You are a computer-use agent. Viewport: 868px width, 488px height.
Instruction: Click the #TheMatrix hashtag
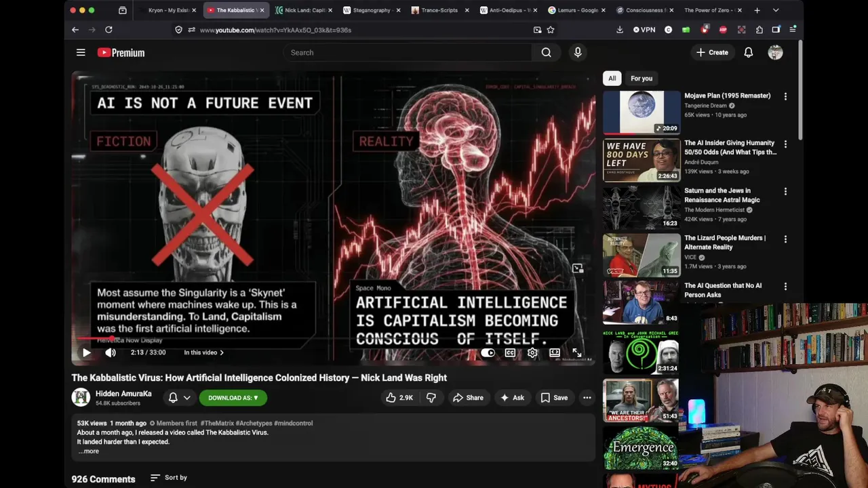216,423
